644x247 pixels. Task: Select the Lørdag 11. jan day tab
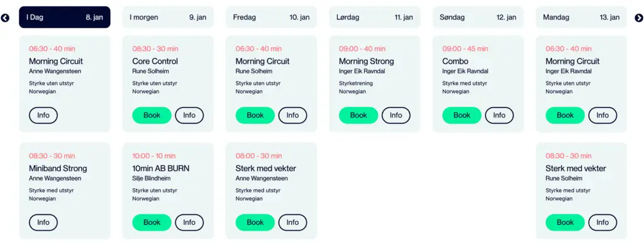[375, 17]
